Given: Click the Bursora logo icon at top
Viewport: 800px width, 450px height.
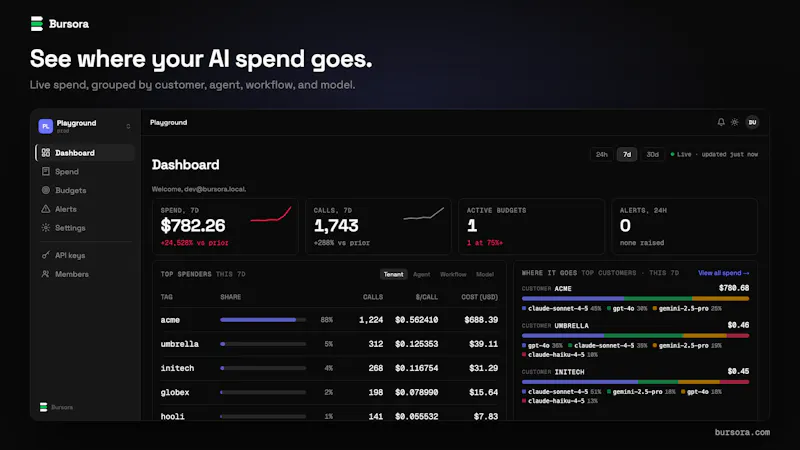Looking at the screenshot, I should coord(37,23).
